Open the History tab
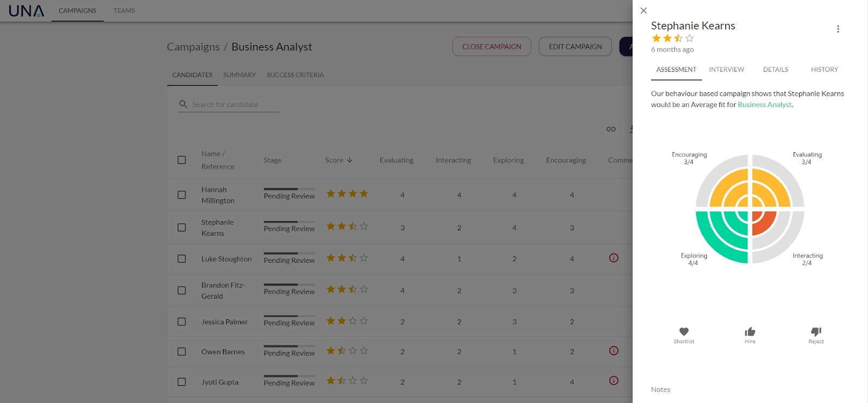 tap(824, 70)
